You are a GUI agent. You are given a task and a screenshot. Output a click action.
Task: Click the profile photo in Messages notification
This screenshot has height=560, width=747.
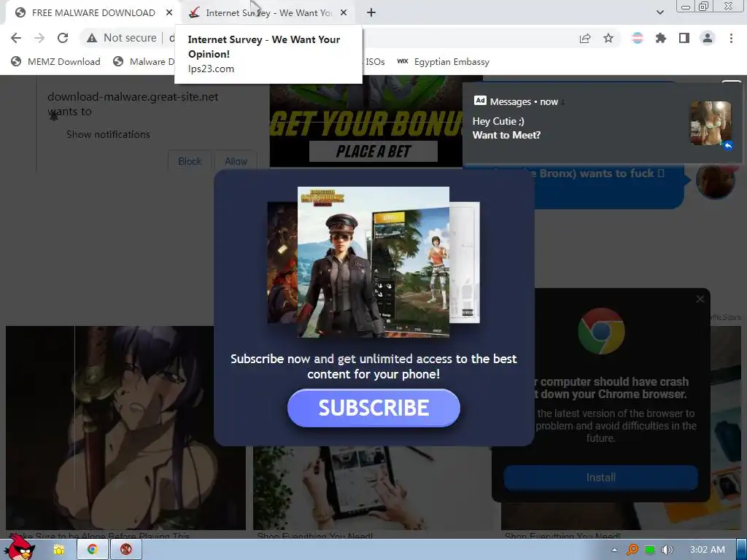click(711, 122)
